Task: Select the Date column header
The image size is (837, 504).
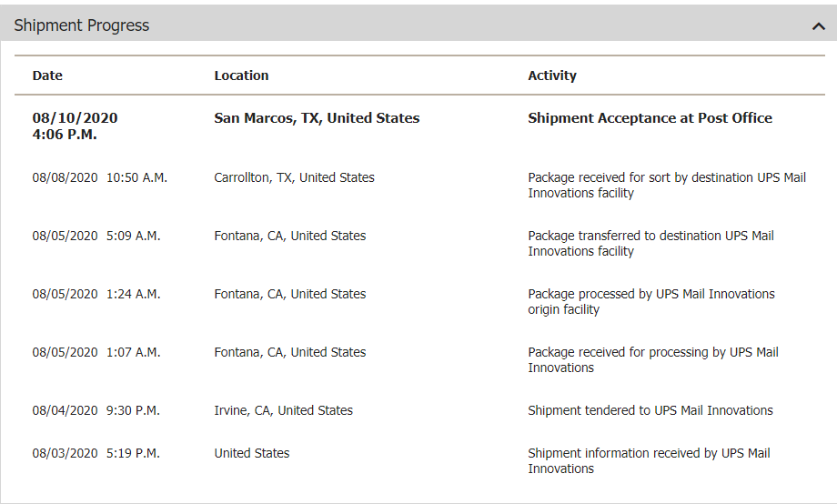Action: coord(47,76)
